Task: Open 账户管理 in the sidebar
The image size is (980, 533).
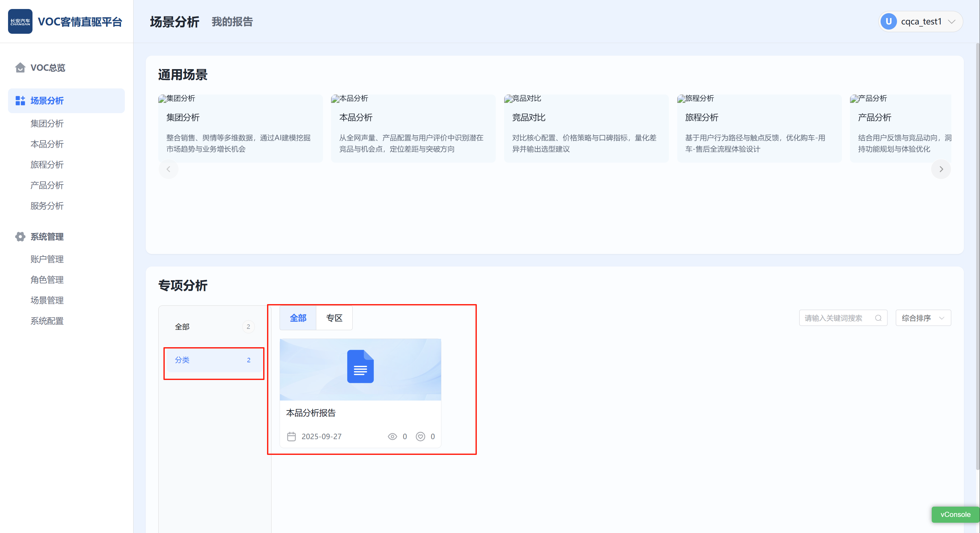Action: [x=47, y=259]
